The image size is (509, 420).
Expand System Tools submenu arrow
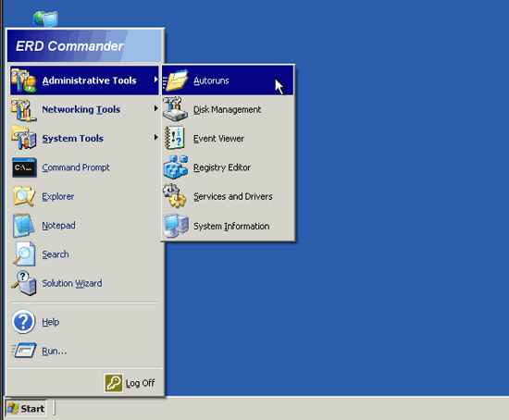[156, 137]
